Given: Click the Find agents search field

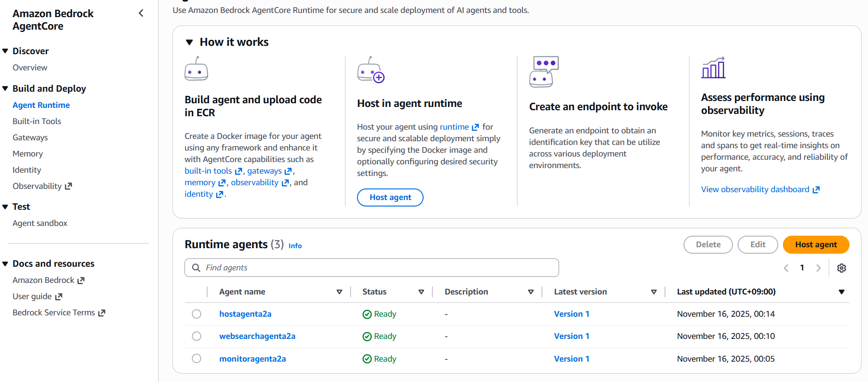Looking at the screenshot, I should click(379, 268).
